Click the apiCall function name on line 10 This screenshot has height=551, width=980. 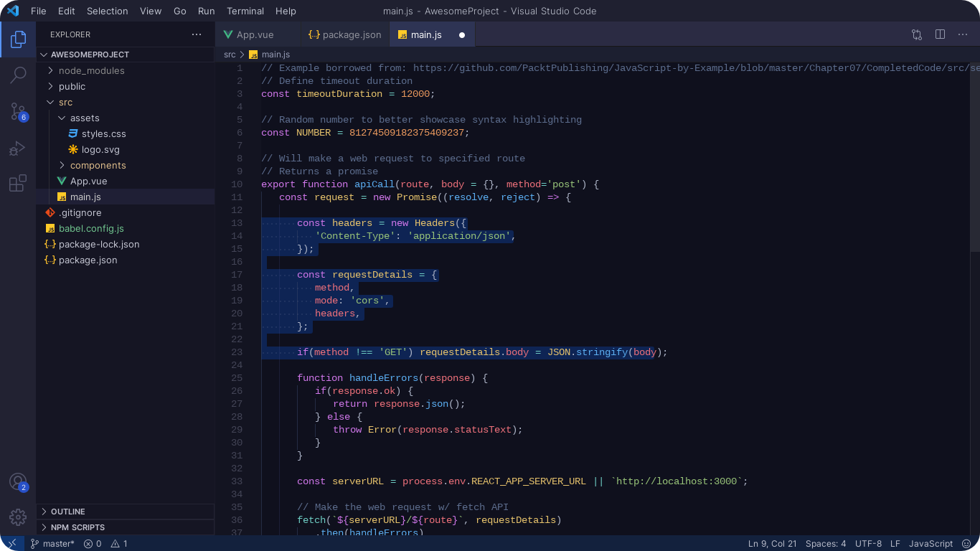[375, 184]
